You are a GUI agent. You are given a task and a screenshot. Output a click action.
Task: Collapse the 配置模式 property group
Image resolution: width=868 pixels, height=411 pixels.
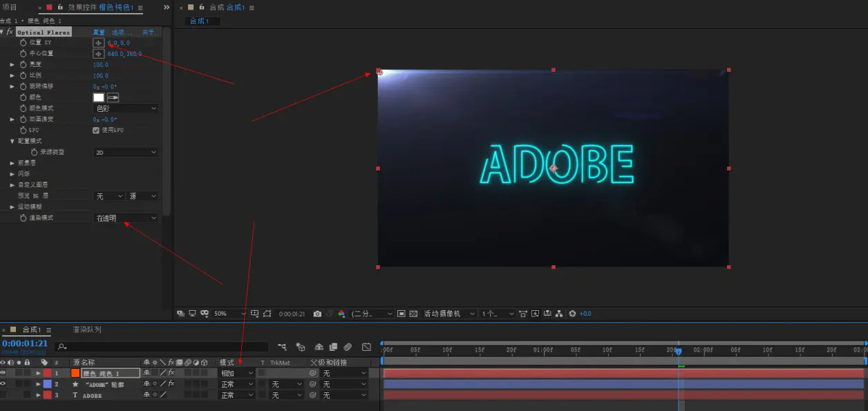pos(12,141)
